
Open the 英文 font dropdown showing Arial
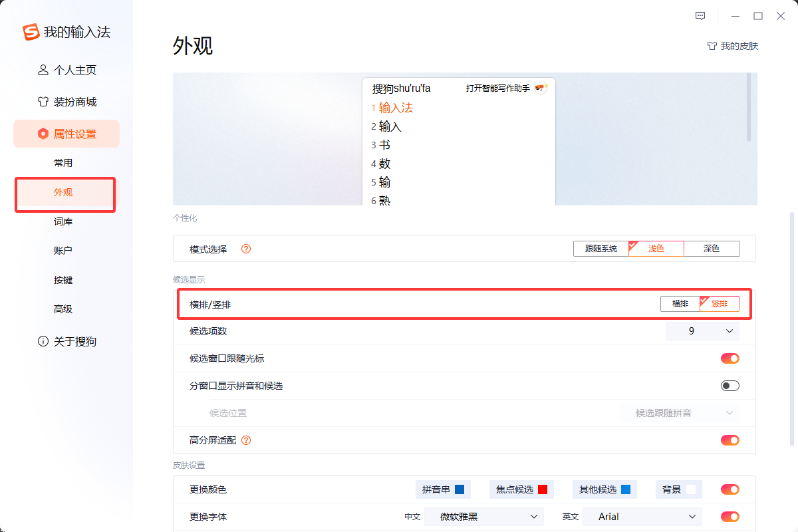pyautogui.click(x=642, y=516)
